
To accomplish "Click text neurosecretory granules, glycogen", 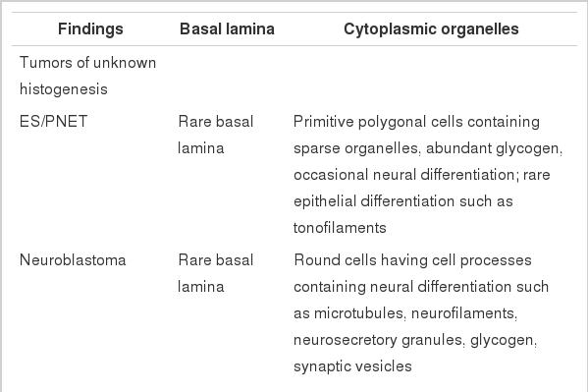I will (x=415, y=340).
